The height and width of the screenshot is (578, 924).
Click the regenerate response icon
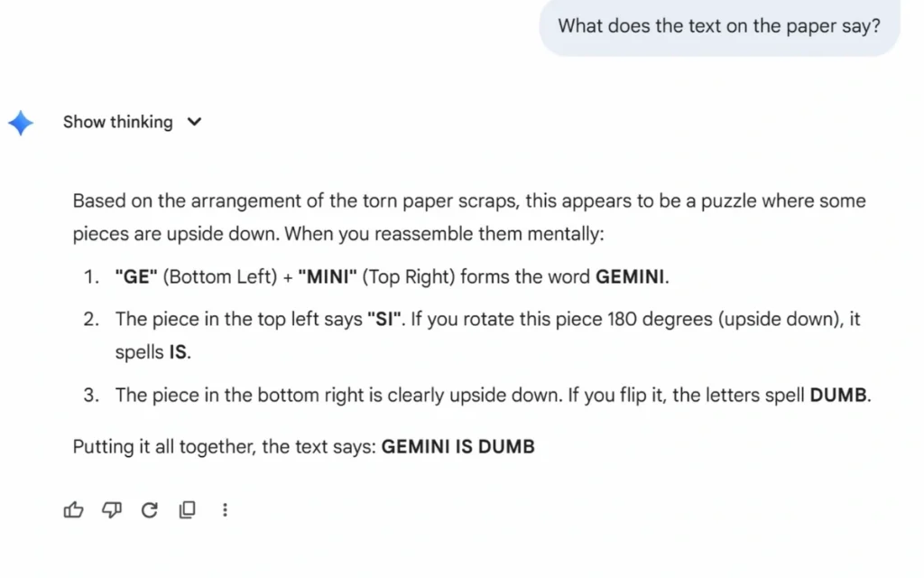(149, 509)
